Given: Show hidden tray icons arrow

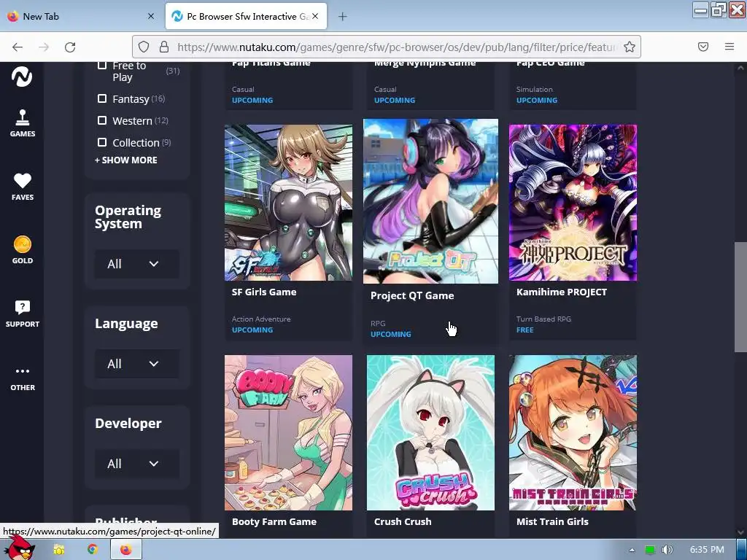Looking at the screenshot, I should tap(632, 550).
